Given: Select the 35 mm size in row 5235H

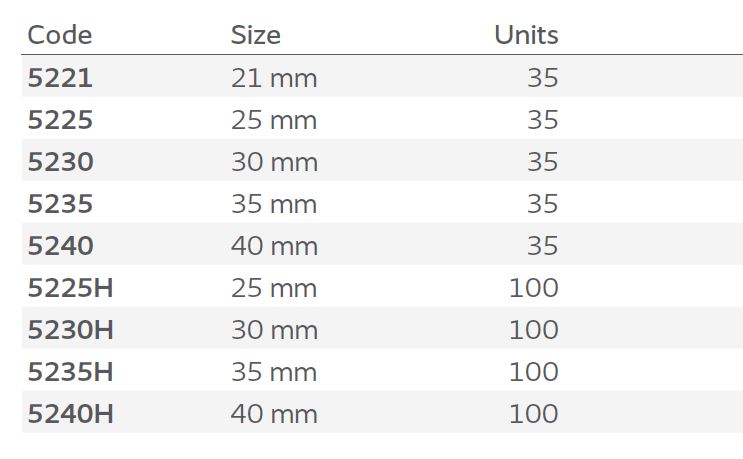Looking at the screenshot, I should coord(273,372).
